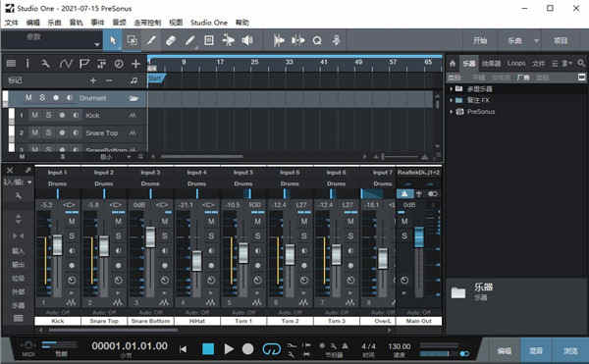Click the time position display 00001.01.01.00
This screenshot has width=589, height=364.
(x=130, y=346)
